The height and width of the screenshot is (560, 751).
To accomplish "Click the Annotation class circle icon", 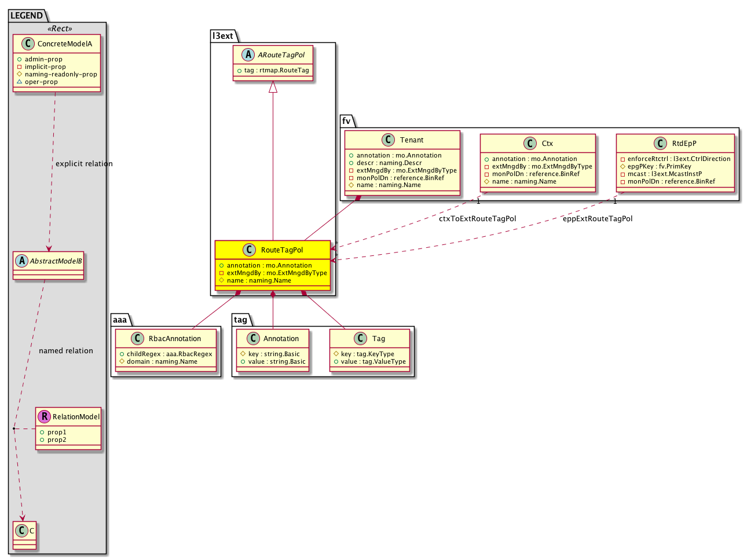I will click(253, 339).
